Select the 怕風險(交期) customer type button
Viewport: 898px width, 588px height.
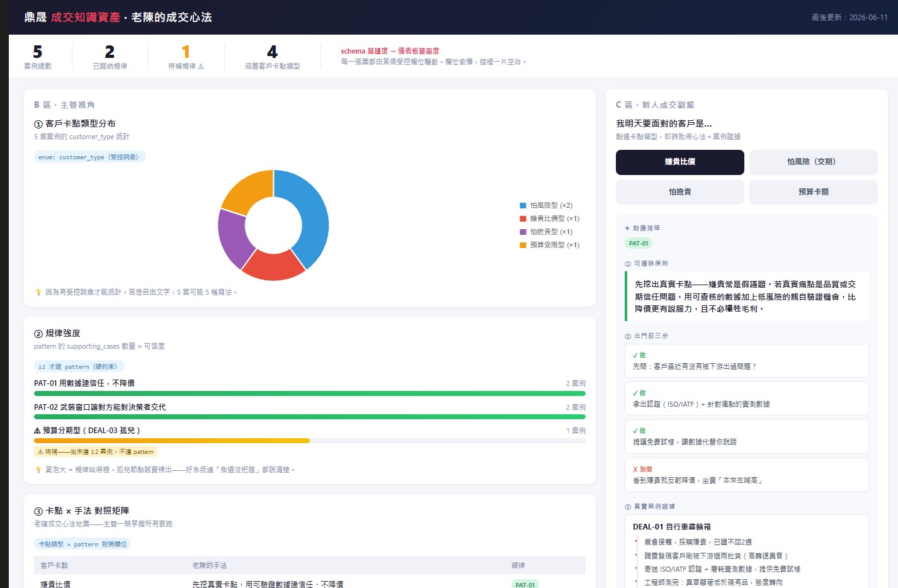tap(813, 162)
